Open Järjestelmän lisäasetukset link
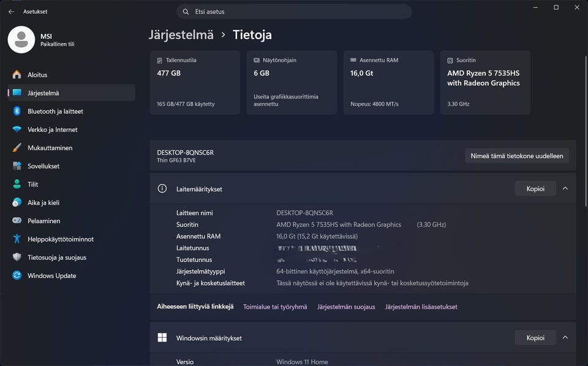 pyautogui.click(x=421, y=307)
